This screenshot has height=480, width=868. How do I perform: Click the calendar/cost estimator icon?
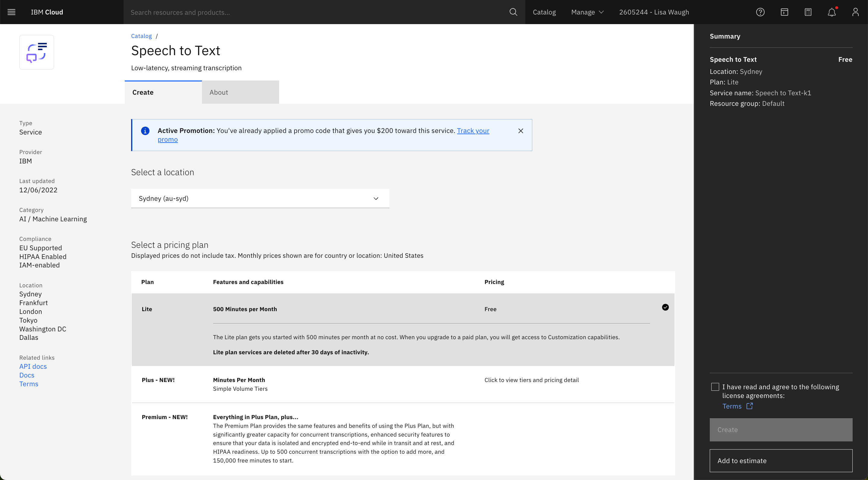(808, 12)
